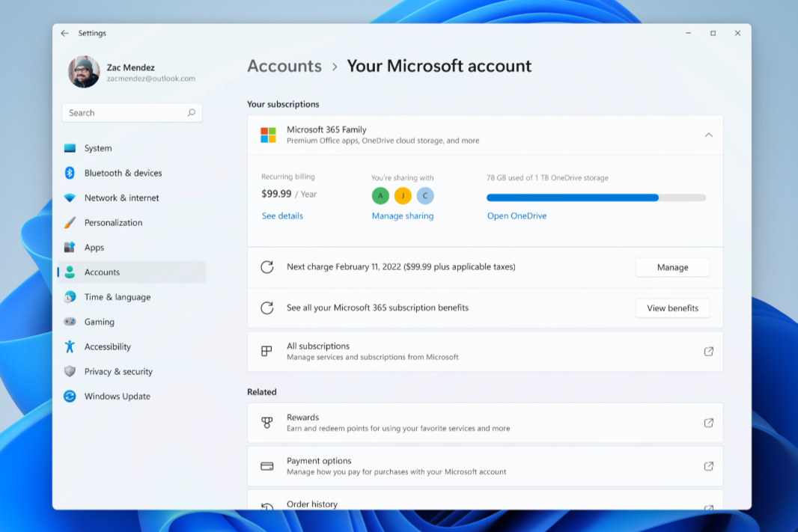Screen dimensions: 798x532
Task: Click the Microsoft 365 Family logo
Action: coord(268,135)
